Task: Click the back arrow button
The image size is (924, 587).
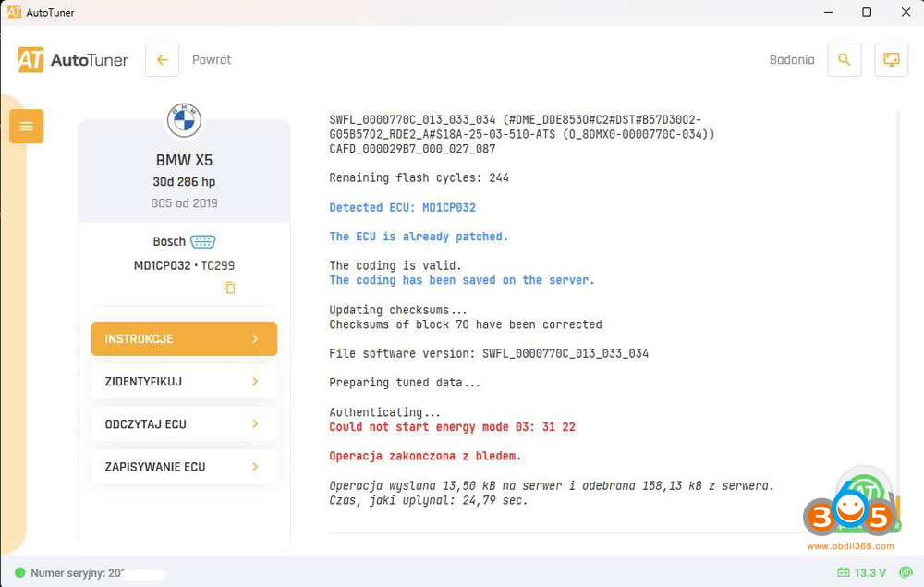Action: pyautogui.click(x=162, y=59)
